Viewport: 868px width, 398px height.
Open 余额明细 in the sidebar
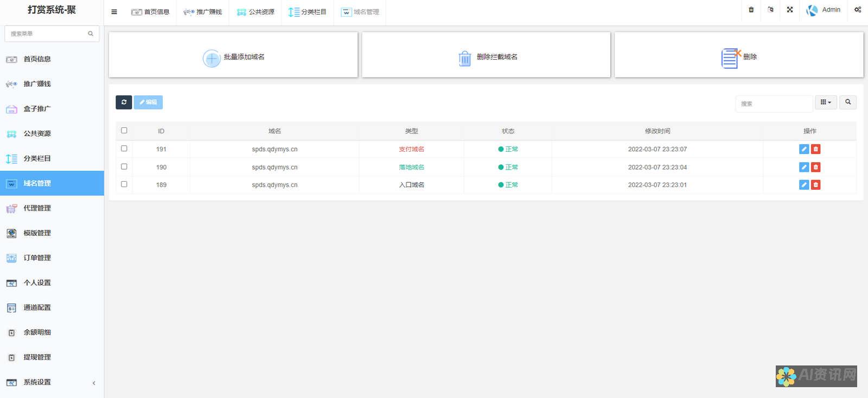(52, 332)
